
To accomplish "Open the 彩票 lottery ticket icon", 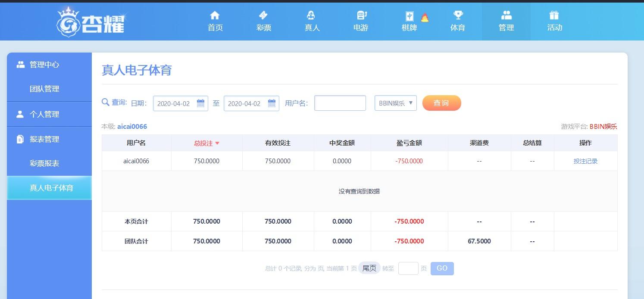I will [263, 16].
